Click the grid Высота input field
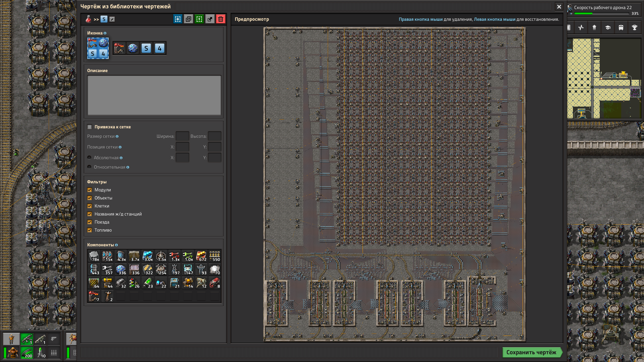644x362 pixels. 215,136
